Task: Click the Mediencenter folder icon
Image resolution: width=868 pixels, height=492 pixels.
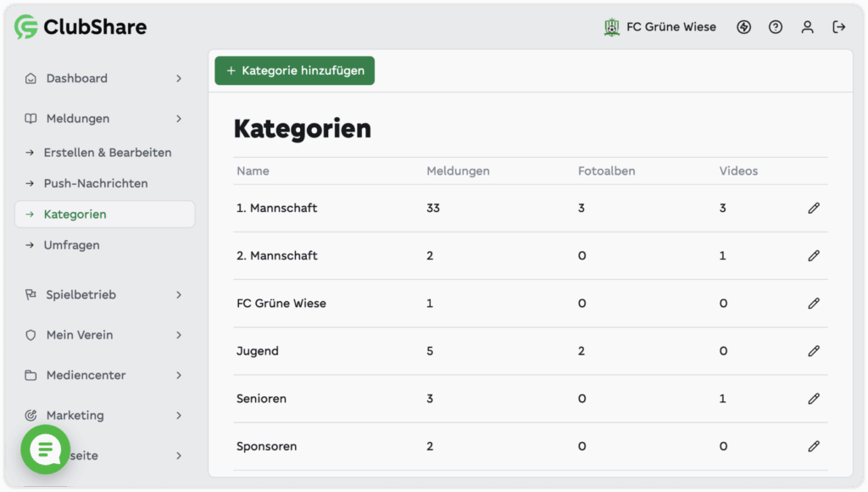Action: click(31, 375)
